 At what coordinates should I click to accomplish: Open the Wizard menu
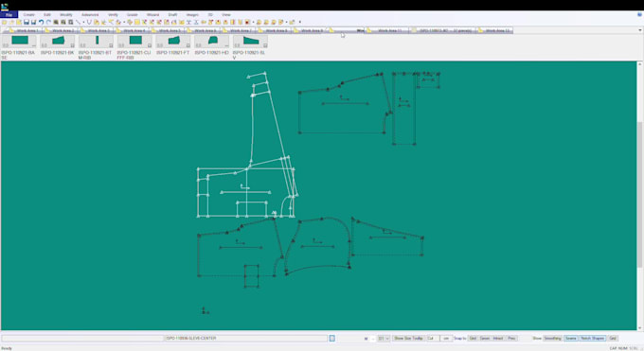152,15
